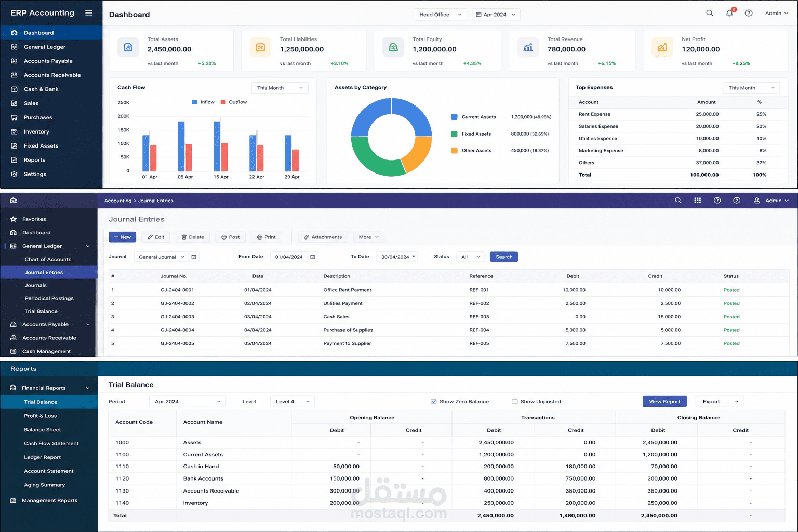Open the Cash Flow Statement report
The image size is (798, 532).
[51, 444]
